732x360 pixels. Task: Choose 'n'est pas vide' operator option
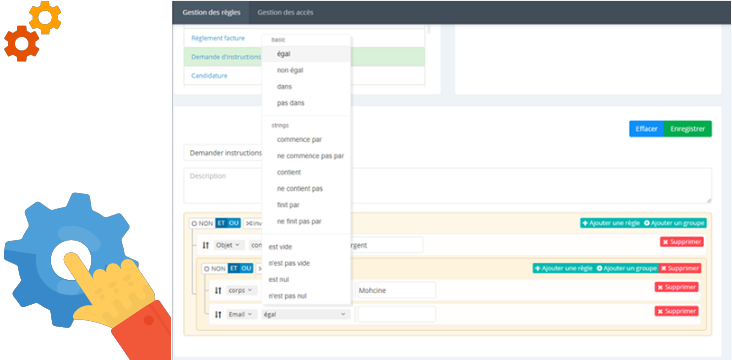[306, 263]
